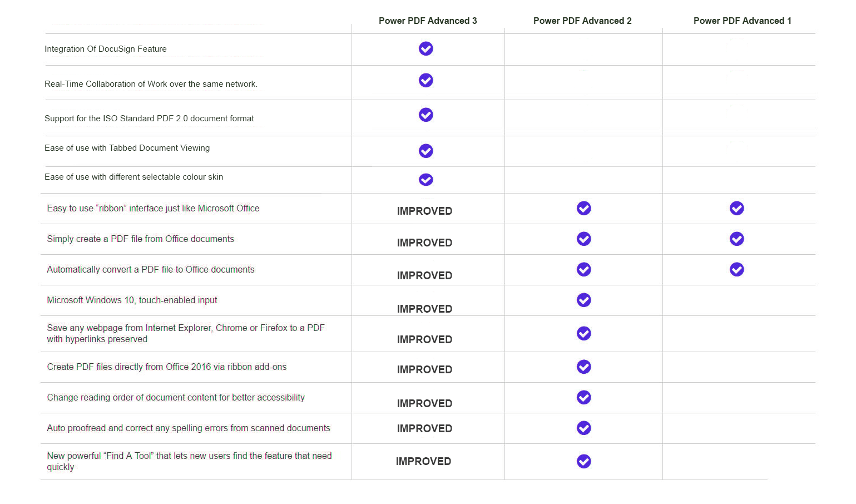Click the Power PDF Advanced 2 column header
The height and width of the screenshot is (504, 856).
click(582, 21)
